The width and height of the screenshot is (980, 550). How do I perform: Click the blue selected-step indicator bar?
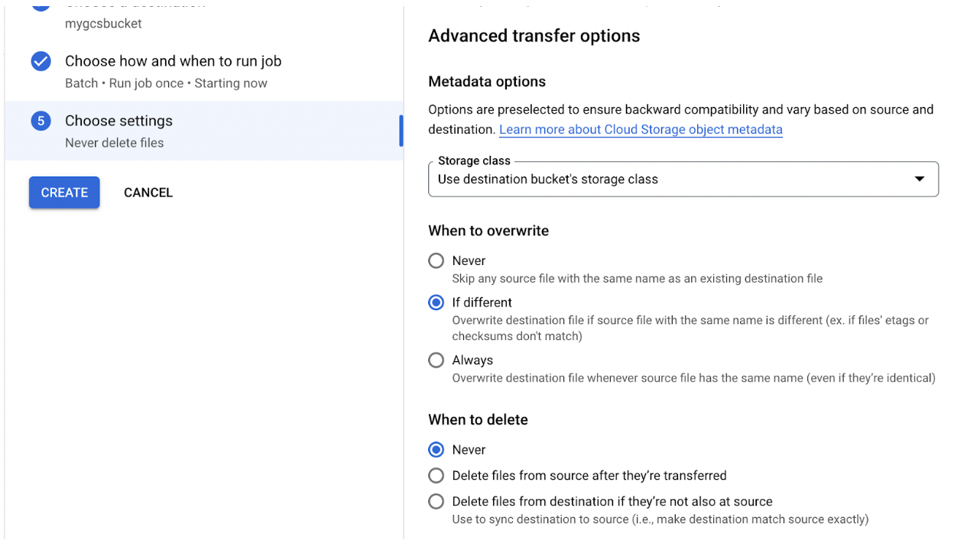click(x=401, y=131)
